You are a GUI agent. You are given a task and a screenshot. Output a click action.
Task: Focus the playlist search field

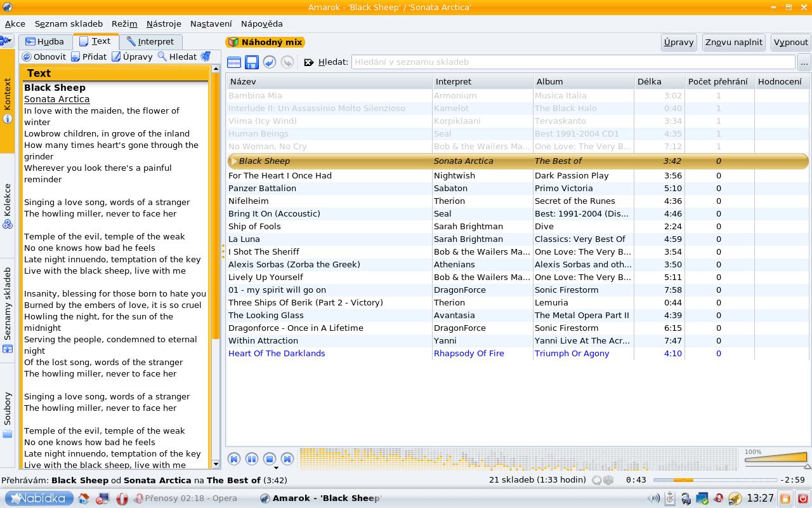(573, 62)
